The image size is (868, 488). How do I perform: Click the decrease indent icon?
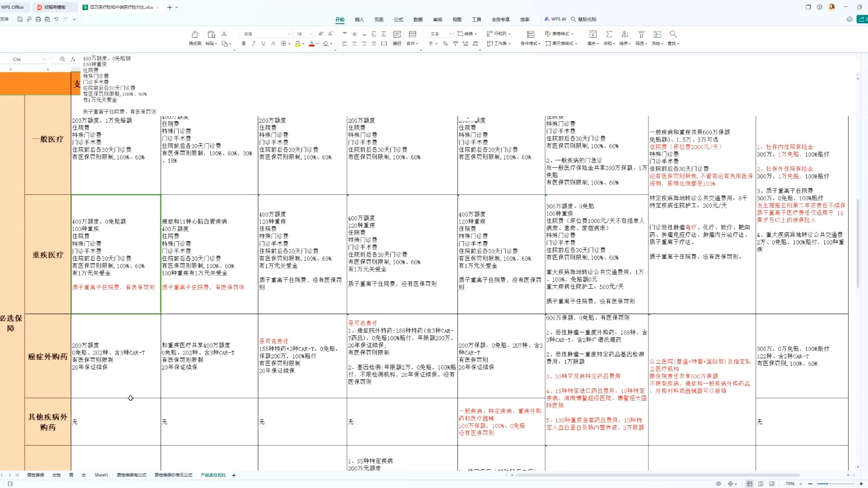(374, 34)
